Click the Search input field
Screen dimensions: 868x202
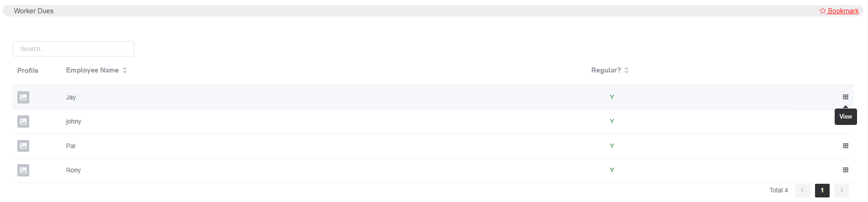click(x=73, y=49)
